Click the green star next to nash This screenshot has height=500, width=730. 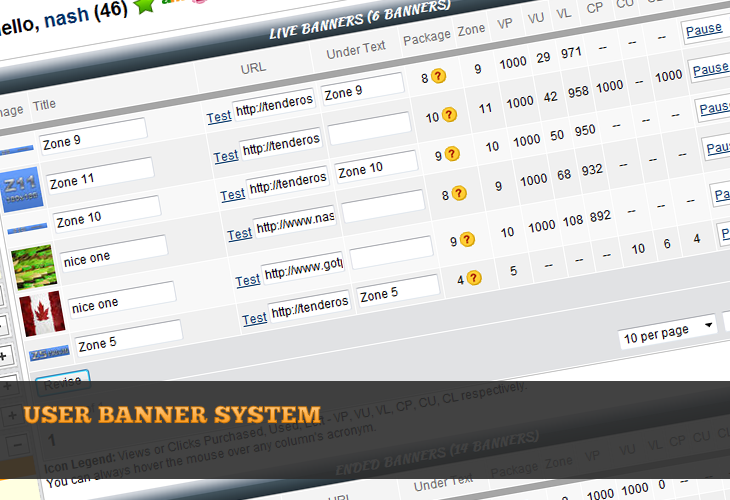[144, 5]
